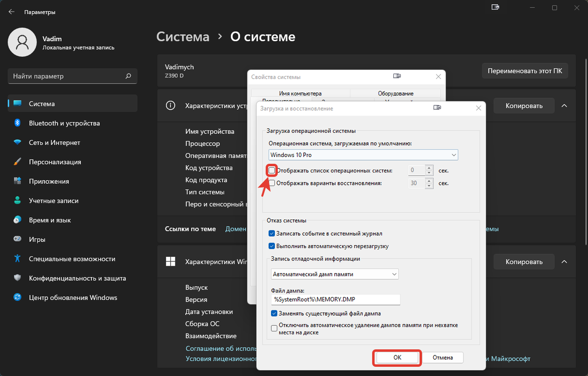Click the snap icon in the Параметры title bar
The height and width of the screenshot is (376, 588).
coord(495,7)
